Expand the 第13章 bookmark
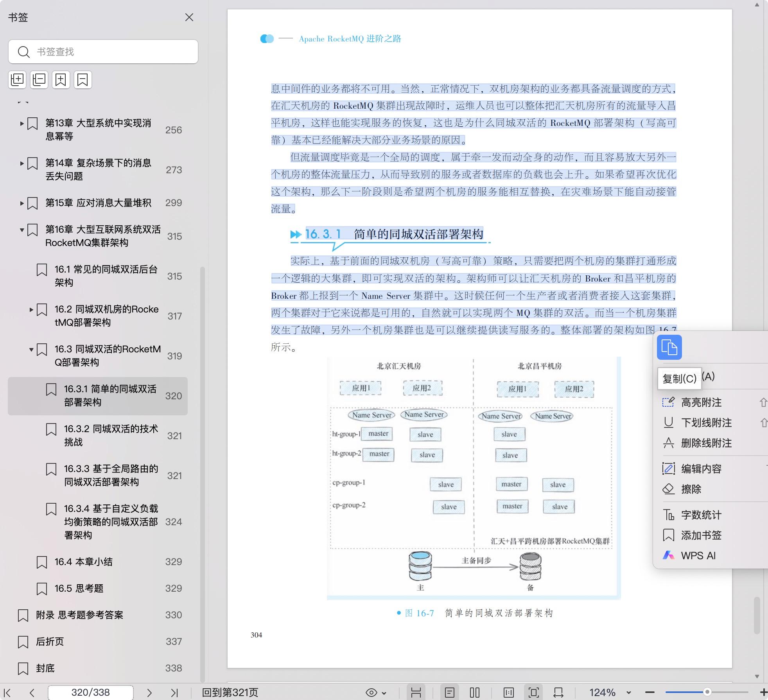The height and width of the screenshot is (700, 768). tap(22, 124)
